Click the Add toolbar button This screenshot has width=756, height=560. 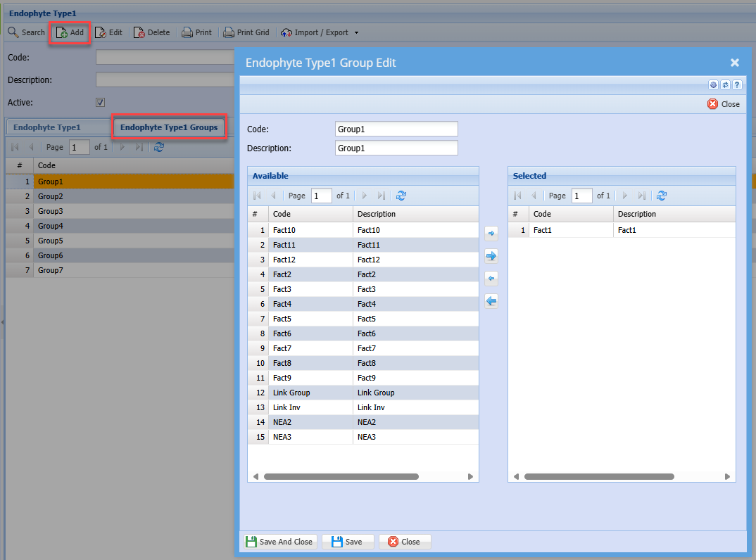[70, 32]
